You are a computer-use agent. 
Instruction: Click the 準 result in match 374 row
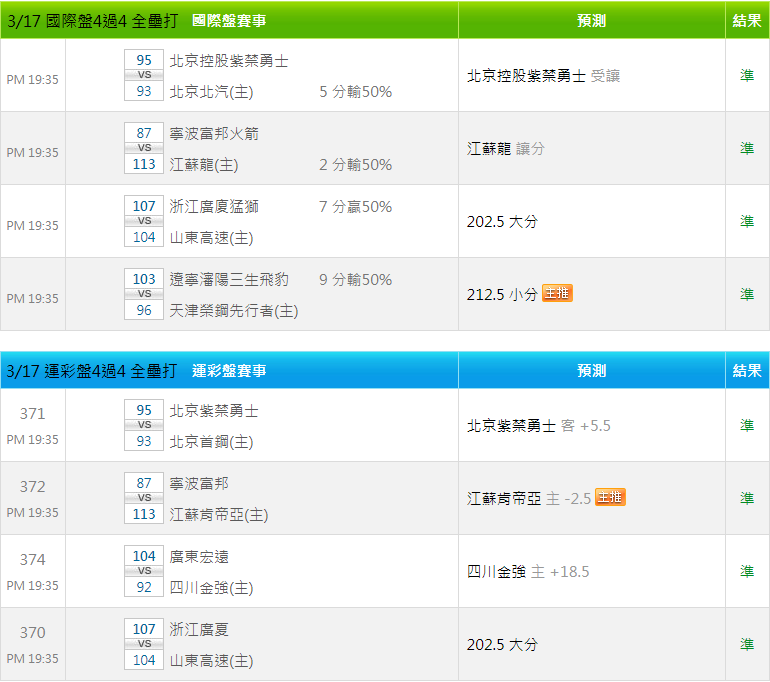click(x=747, y=571)
